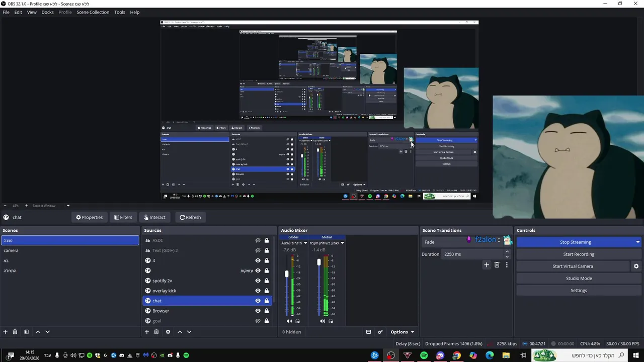Screen dimensions: 644x362
Task: Click the Duration 2250 ms field
Action: pos(472,254)
